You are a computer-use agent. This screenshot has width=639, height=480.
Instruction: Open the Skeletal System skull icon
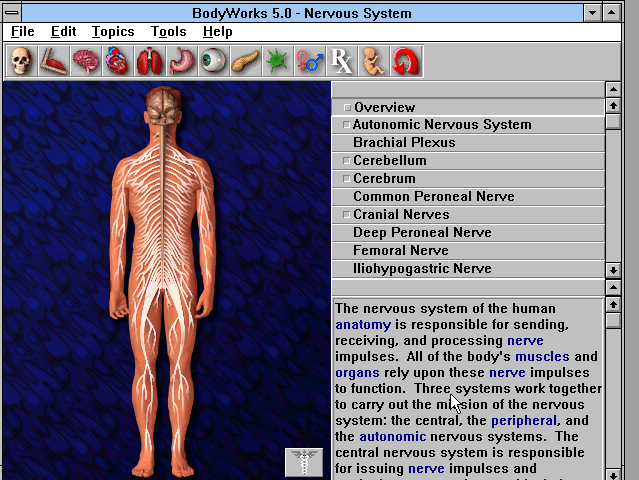coord(20,62)
